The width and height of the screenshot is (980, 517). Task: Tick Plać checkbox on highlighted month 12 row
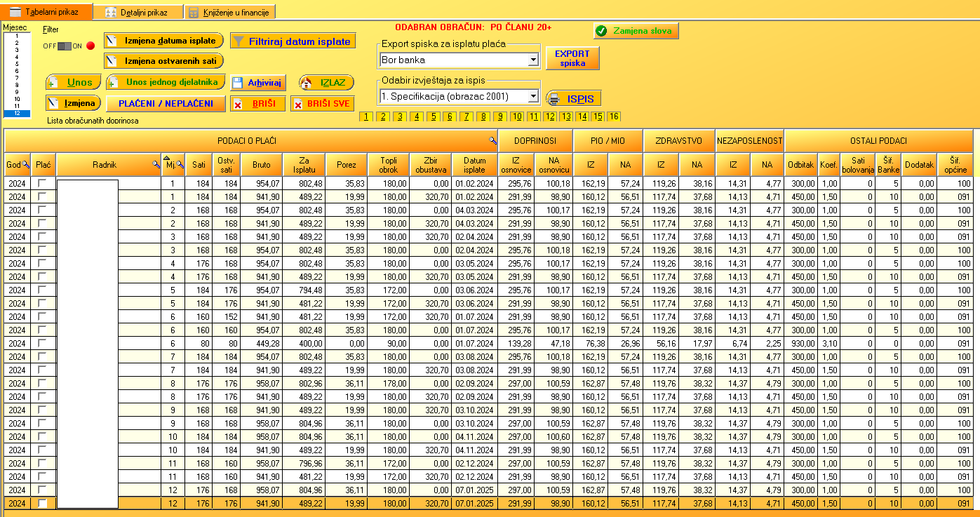(x=42, y=503)
